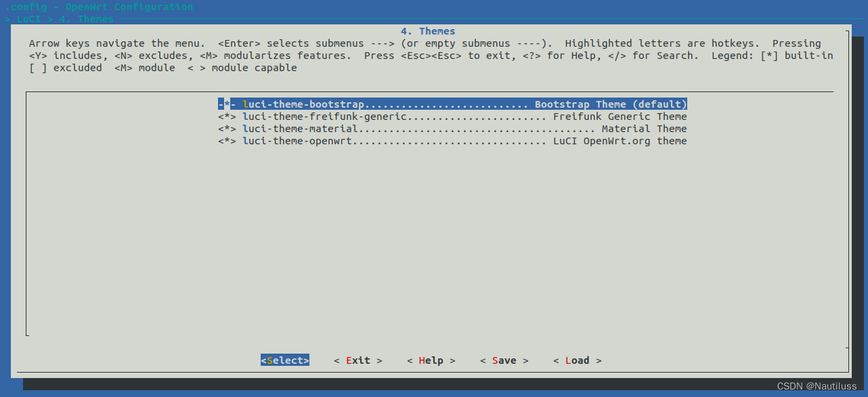The image size is (868, 397).
Task: Click the < Save > button
Action: click(504, 360)
